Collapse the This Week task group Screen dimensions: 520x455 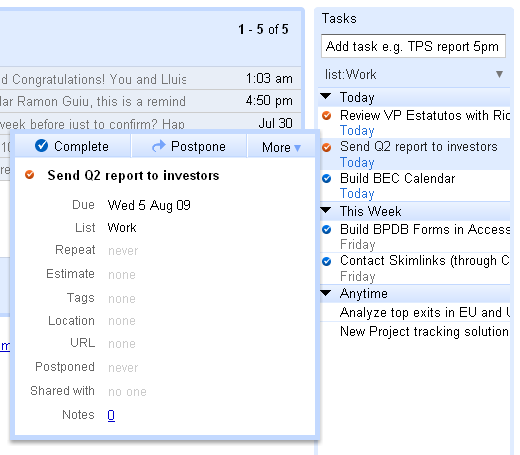325,210
